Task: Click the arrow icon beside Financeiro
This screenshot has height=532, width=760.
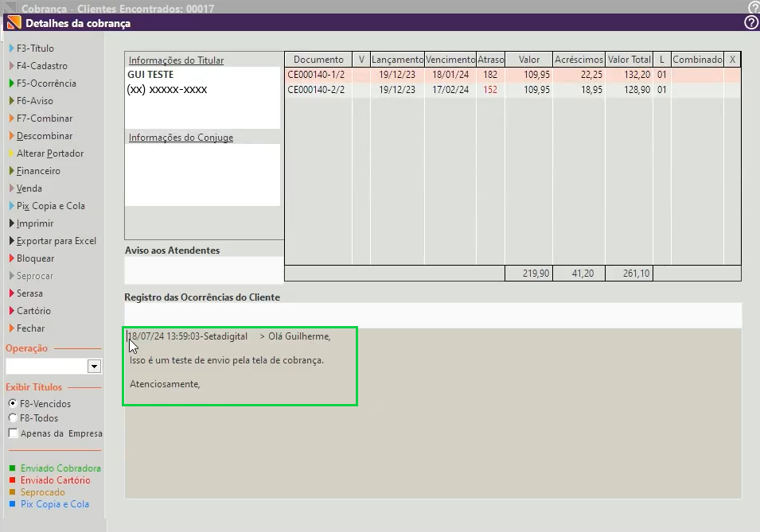Action: [12, 171]
